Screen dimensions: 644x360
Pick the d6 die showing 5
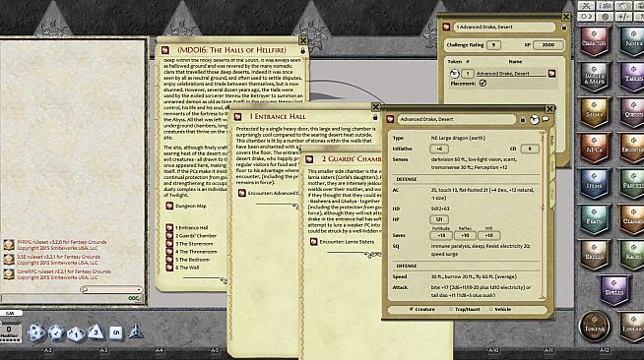point(116,332)
